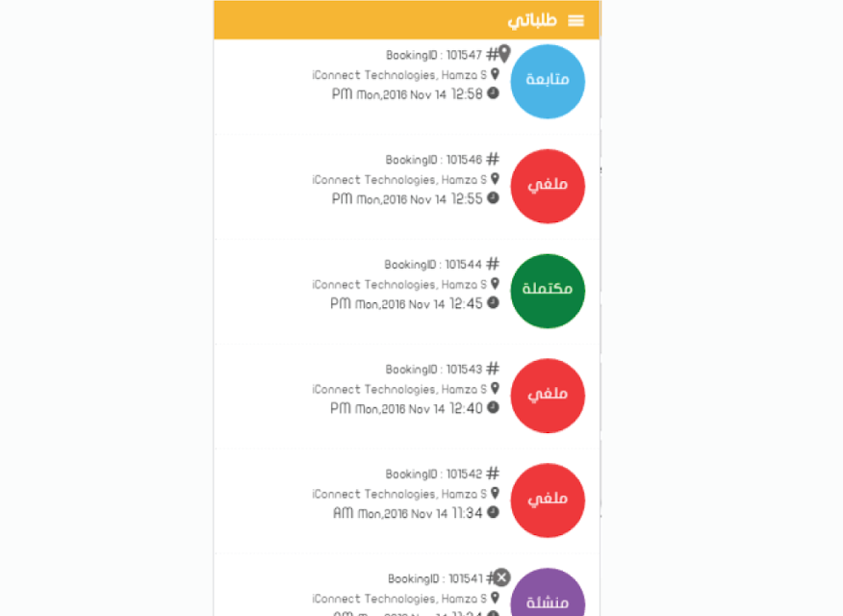Click the map pin badge on booking 101547
Screen dimensions: 843x616
tap(504, 53)
